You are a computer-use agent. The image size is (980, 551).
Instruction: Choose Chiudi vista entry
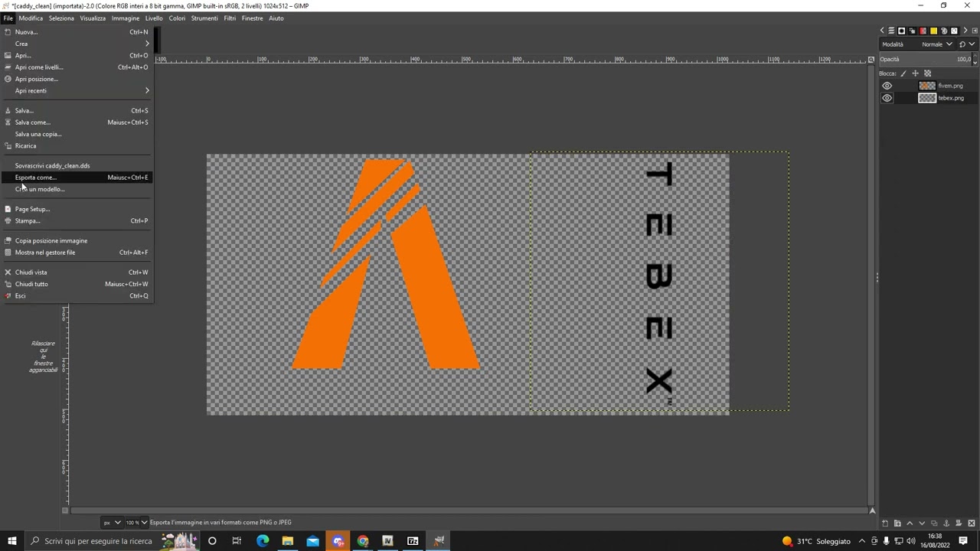(77, 272)
